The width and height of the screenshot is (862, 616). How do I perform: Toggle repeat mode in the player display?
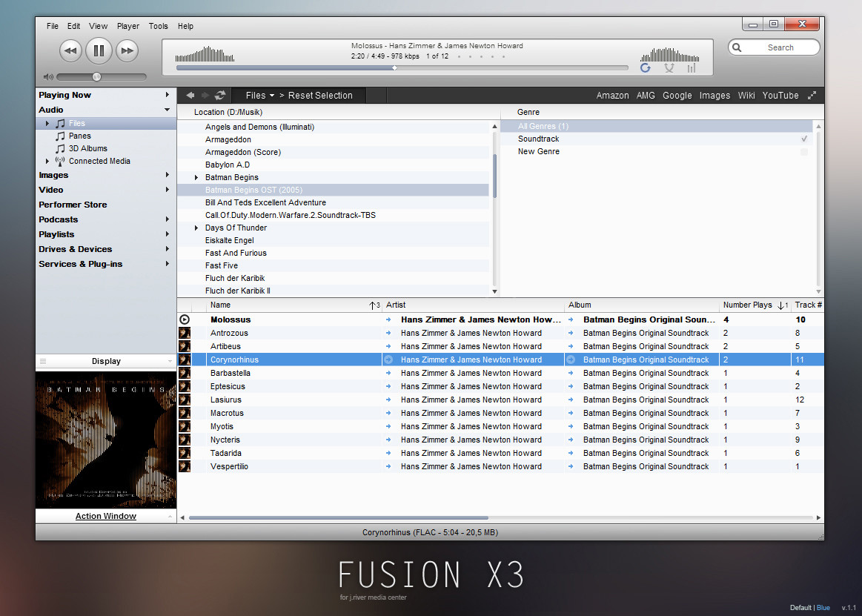pos(646,67)
